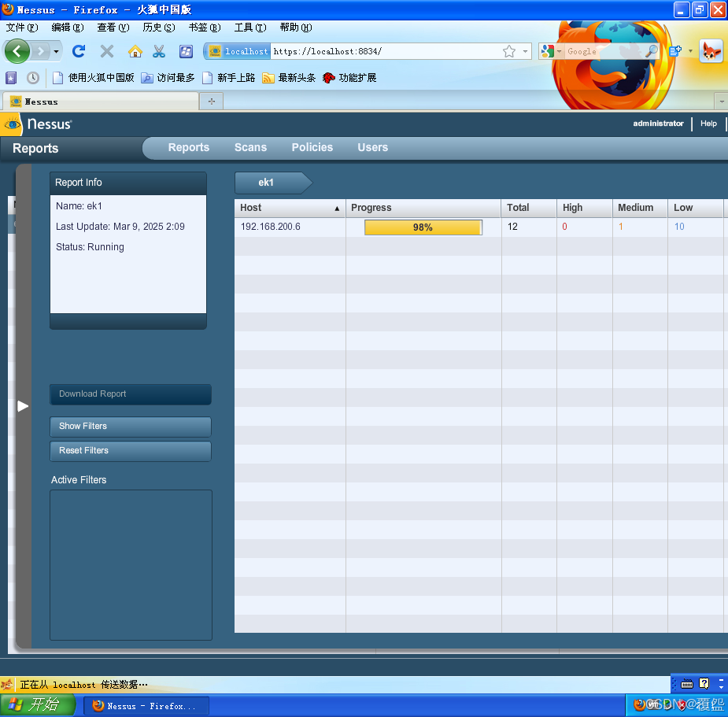The image size is (728, 717).
Task: Open 新手上路 bookmark
Action: 229,78
